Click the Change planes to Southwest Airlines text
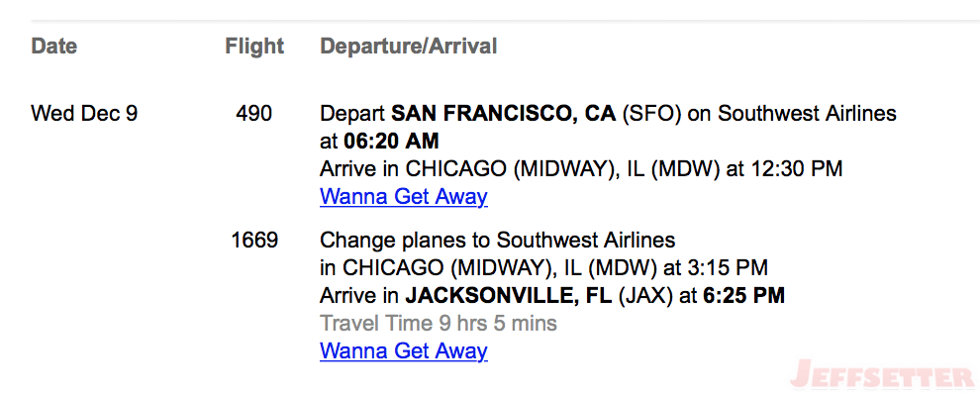Image resolution: width=980 pixels, height=394 pixels. (x=498, y=241)
